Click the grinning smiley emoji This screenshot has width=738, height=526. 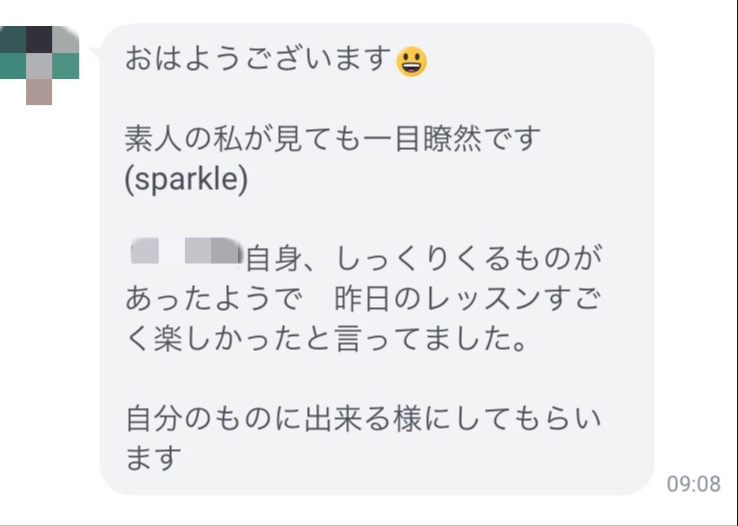(x=411, y=61)
